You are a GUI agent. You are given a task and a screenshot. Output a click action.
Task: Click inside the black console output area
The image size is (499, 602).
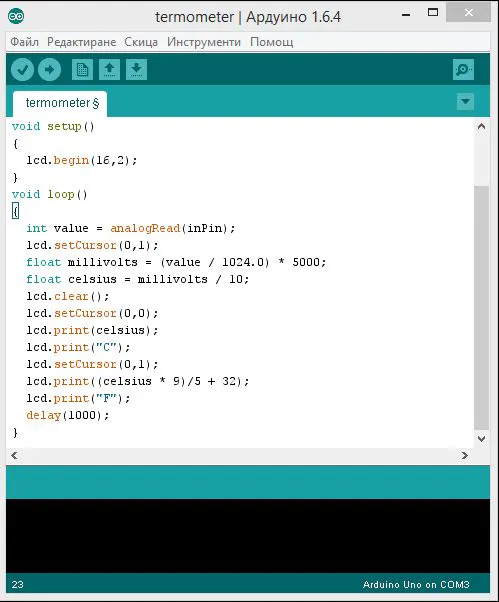pyautogui.click(x=248, y=536)
